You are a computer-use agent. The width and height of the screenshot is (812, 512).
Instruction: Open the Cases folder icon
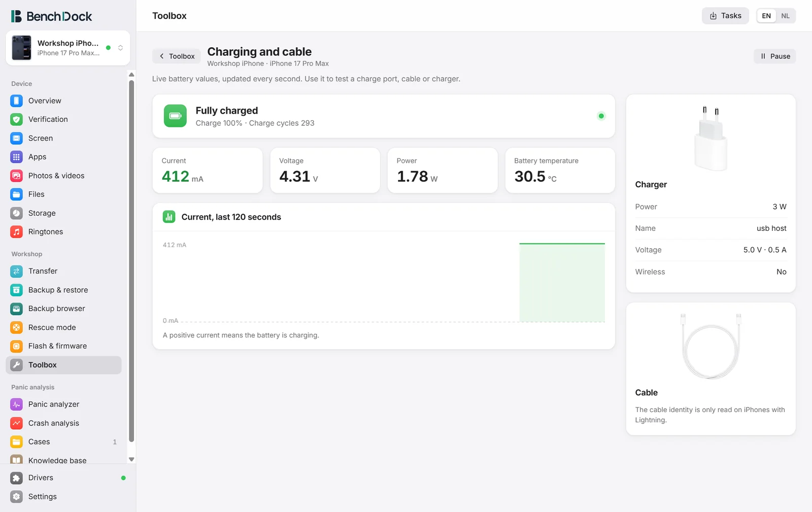pos(17,442)
